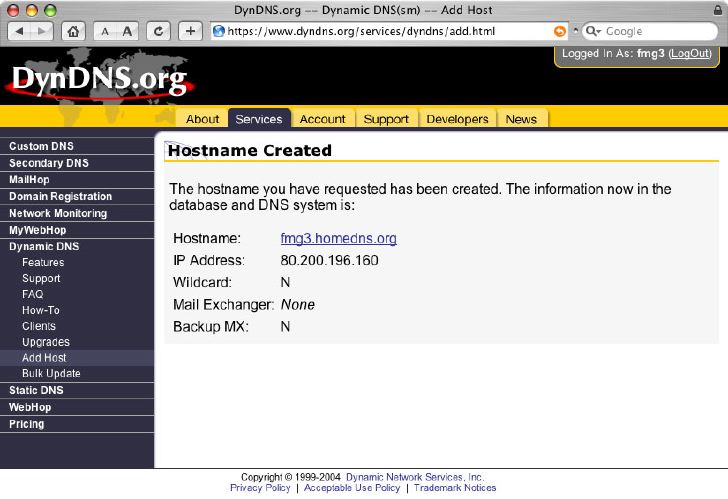Click the Hostname Created heading
The height and width of the screenshot is (499, 728).
point(250,150)
